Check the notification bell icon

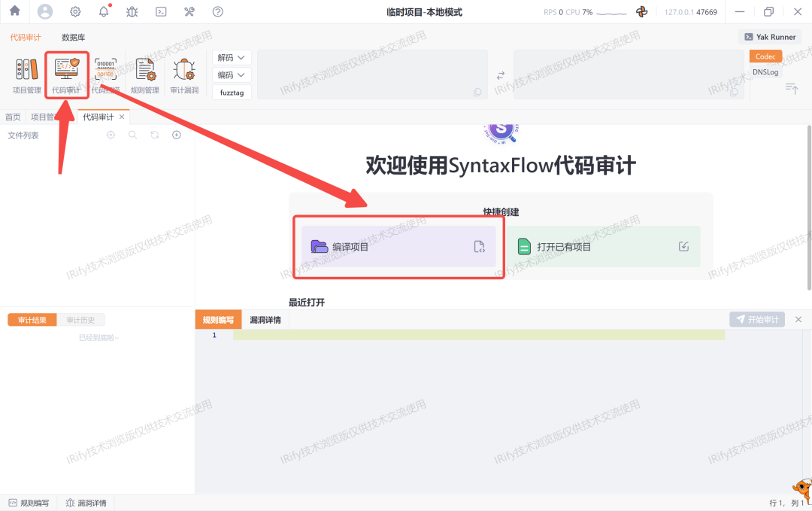[x=104, y=11]
